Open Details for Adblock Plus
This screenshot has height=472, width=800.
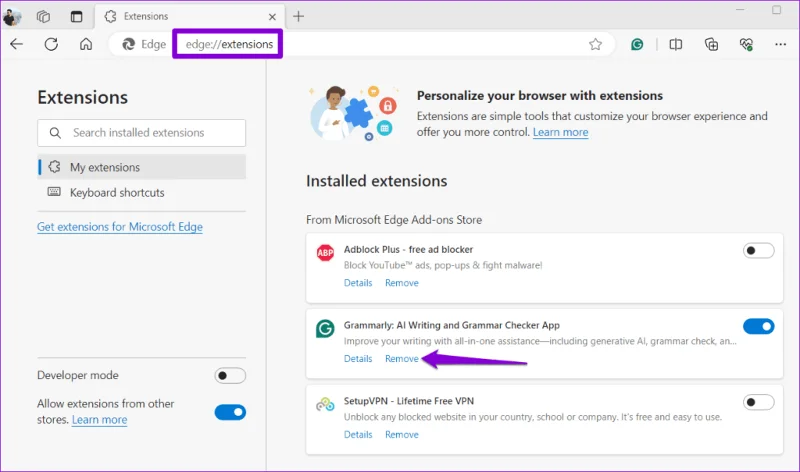coord(358,283)
